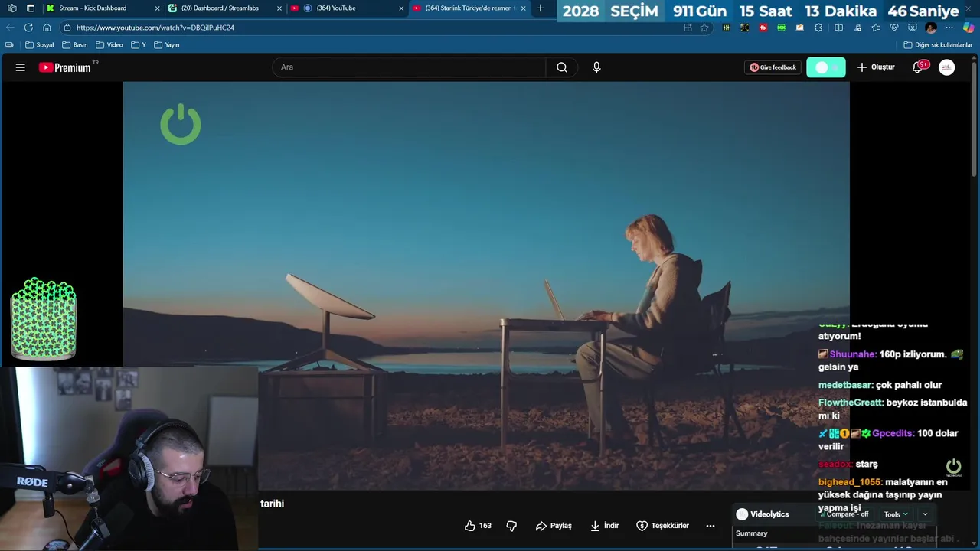The width and height of the screenshot is (980, 551).
Task: Go to YouTube Premium home logo
Action: 65,67
